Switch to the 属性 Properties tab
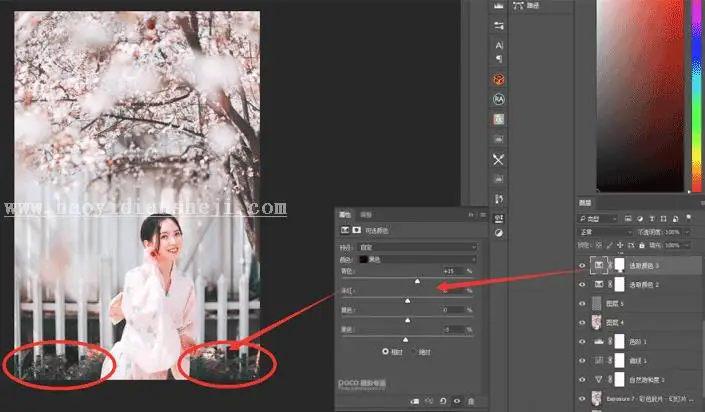705x412 pixels. click(x=345, y=215)
